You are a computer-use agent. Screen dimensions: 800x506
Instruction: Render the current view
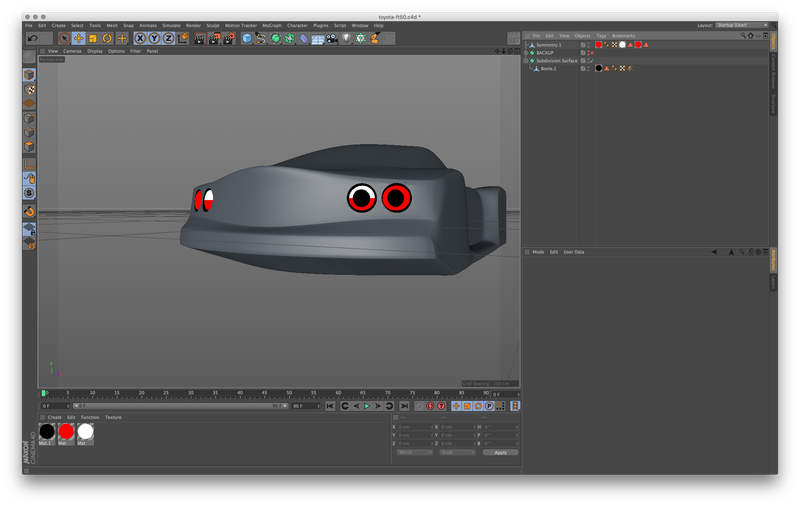point(200,38)
